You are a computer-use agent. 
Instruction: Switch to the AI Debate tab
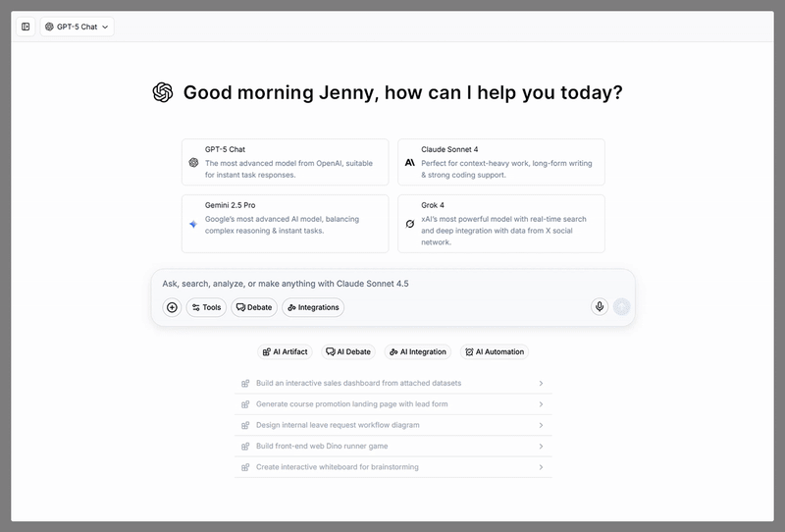coord(348,351)
